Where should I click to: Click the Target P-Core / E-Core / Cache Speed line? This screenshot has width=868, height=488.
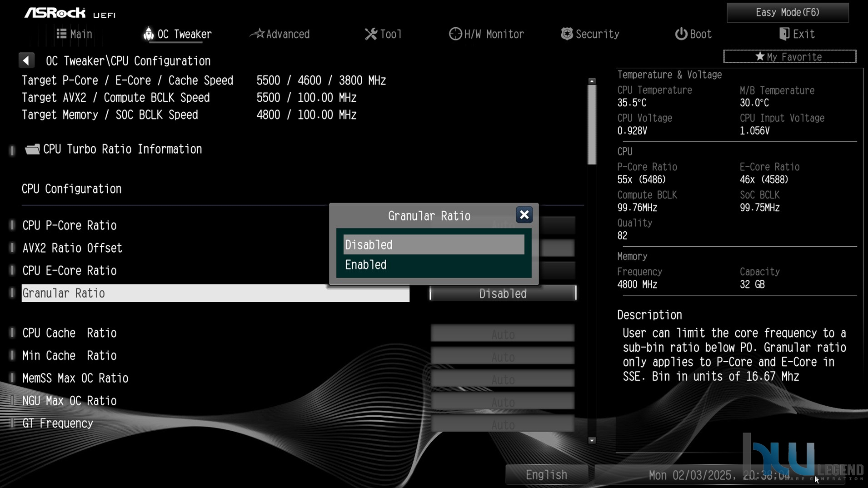[204, 80]
